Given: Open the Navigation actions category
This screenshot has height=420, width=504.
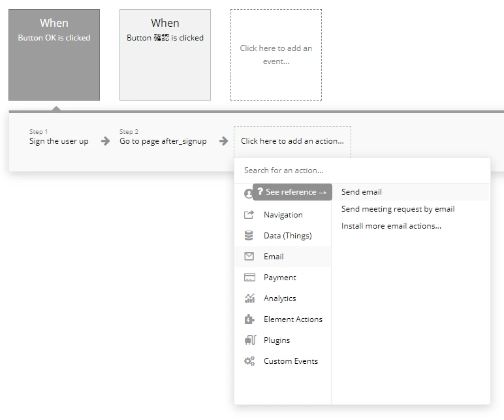Looking at the screenshot, I should (283, 215).
